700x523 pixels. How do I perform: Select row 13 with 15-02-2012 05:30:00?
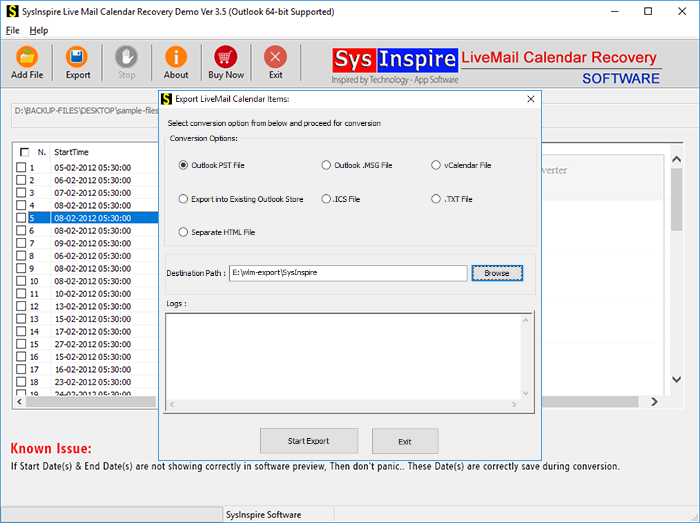tap(87, 319)
